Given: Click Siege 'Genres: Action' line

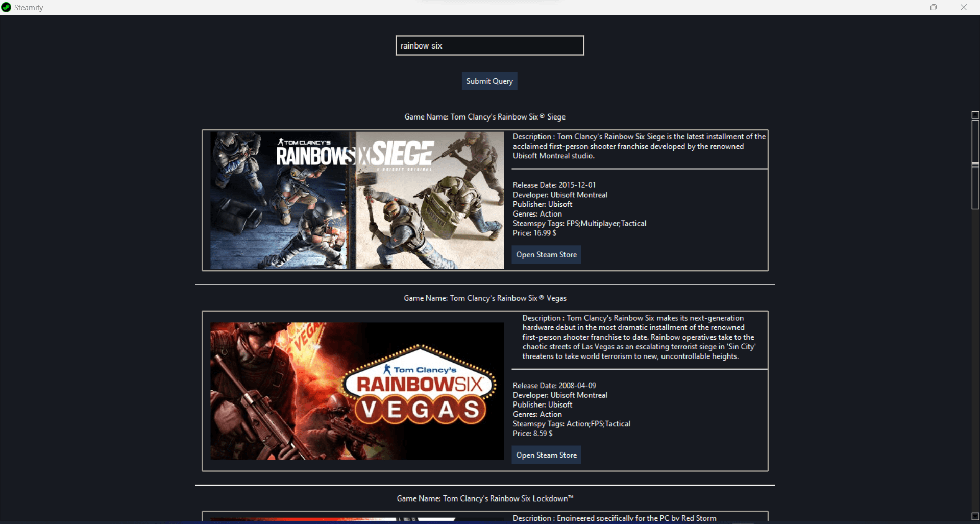Looking at the screenshot, I should pos(537,214).
